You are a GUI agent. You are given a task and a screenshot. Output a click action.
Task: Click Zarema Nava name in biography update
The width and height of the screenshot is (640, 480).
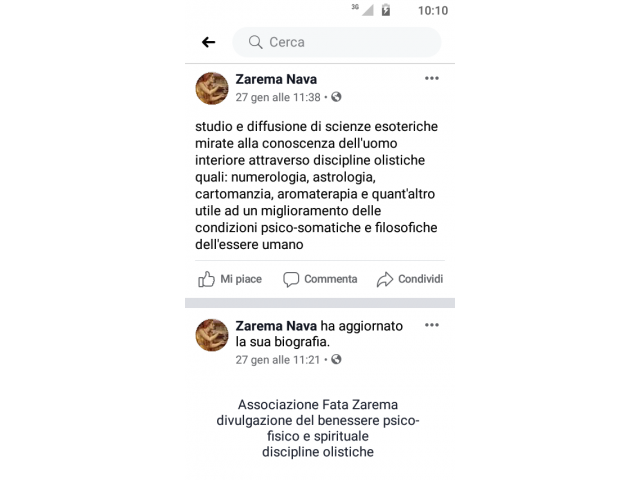276,326
